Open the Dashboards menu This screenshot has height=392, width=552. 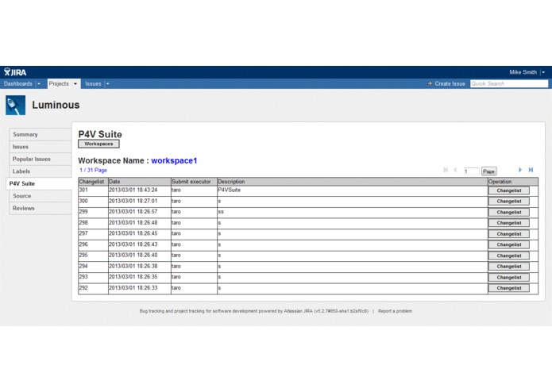click(x=18, y=83)
